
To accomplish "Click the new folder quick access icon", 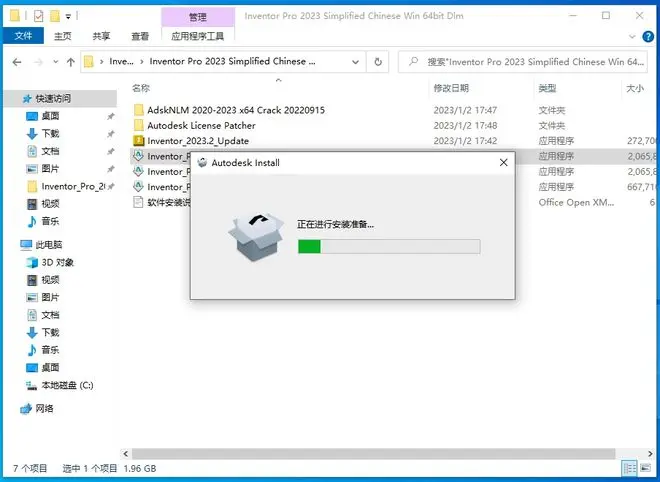I will [x=55, y=16].
